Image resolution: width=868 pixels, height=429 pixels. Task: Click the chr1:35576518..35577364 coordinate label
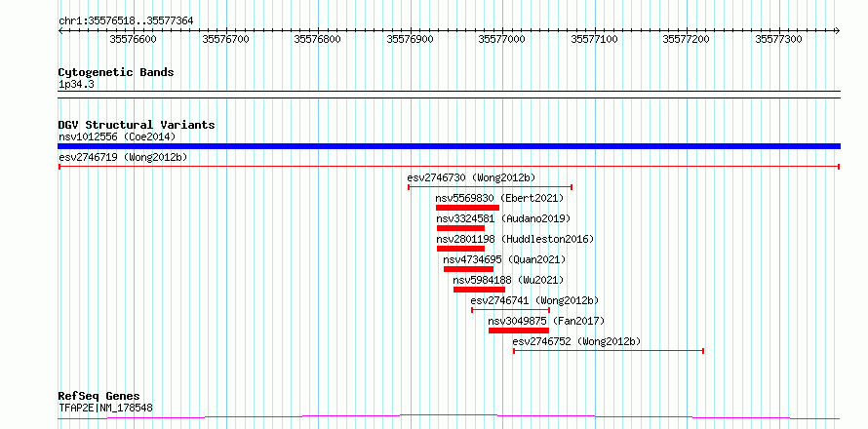pos(126,21)
